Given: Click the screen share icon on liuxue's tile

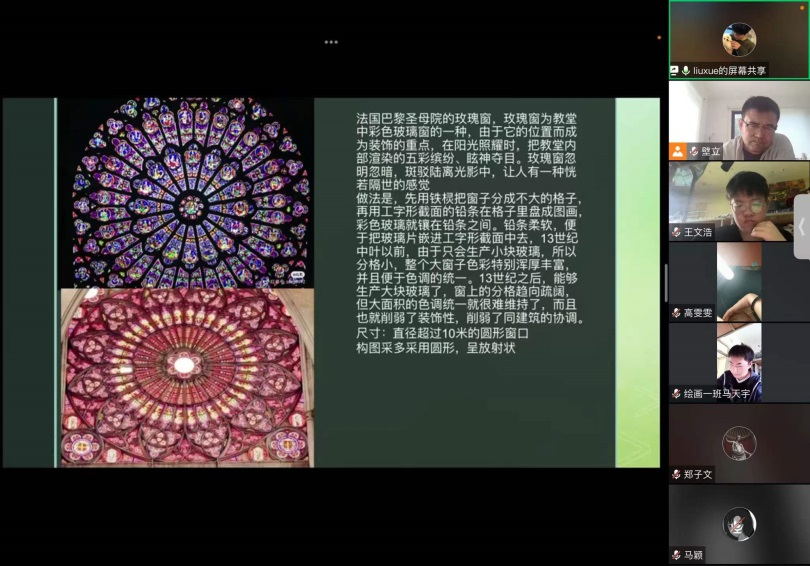Looking at the screenshot, I should point(675,71).
